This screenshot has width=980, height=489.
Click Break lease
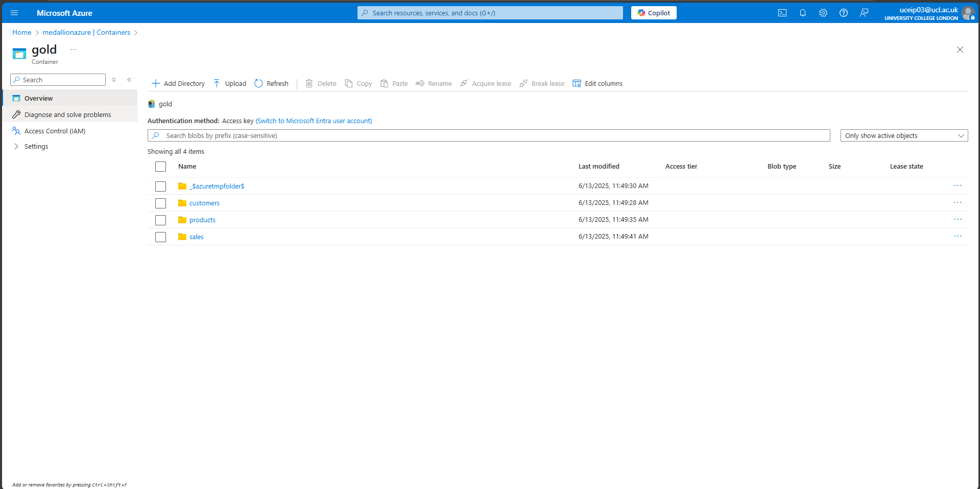[x=542, y=83]
